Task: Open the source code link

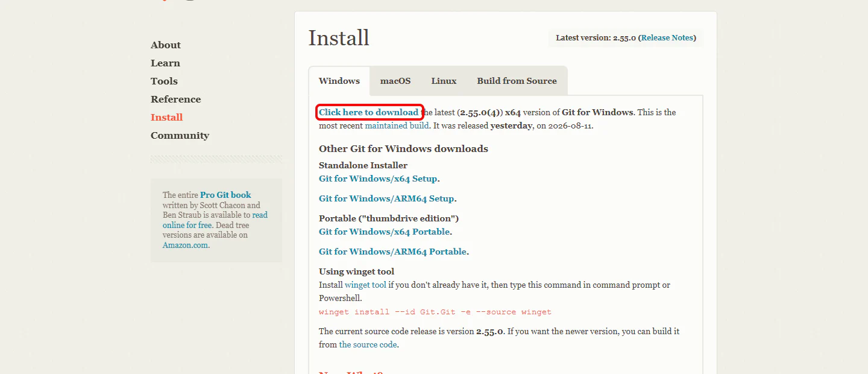Action: (368, 345)
